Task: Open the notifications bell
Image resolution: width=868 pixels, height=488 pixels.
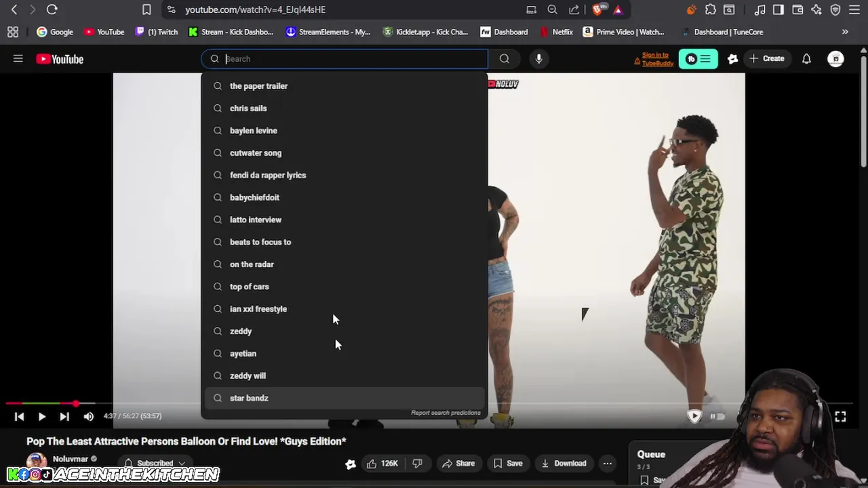Action: click(806, 59)
